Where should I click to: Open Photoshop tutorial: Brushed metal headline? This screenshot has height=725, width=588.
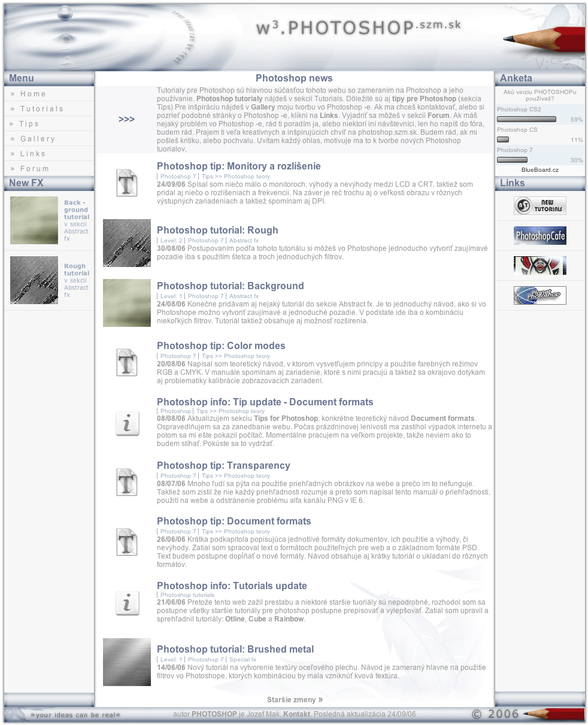(235, 650)
